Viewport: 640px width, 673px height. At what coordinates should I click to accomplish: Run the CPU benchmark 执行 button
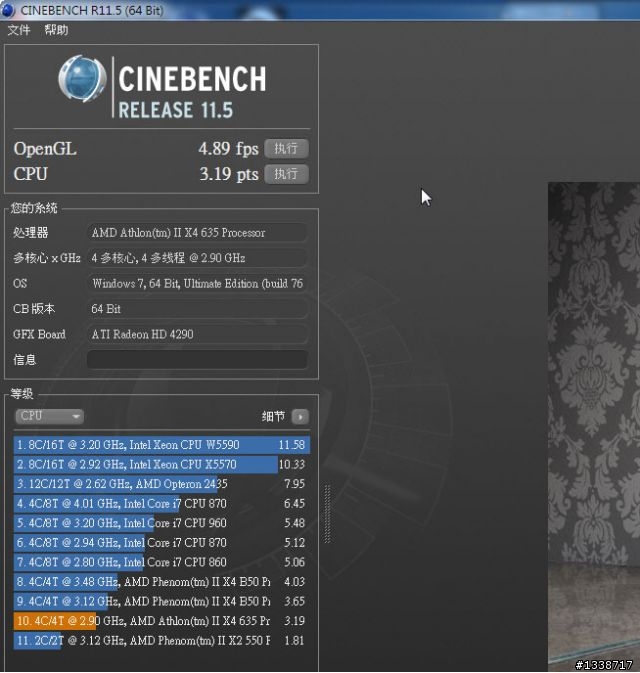[x=286, y=174]
